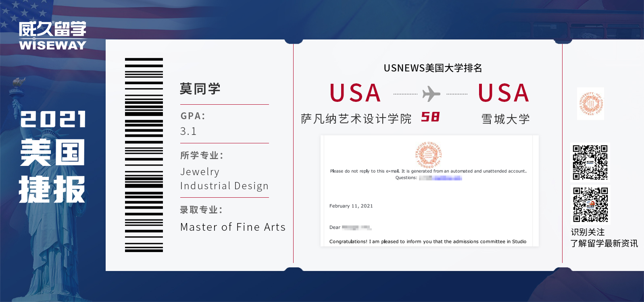
Task: Click '了解留学最新资讯' caption
Action: click(x=604, y=244)
